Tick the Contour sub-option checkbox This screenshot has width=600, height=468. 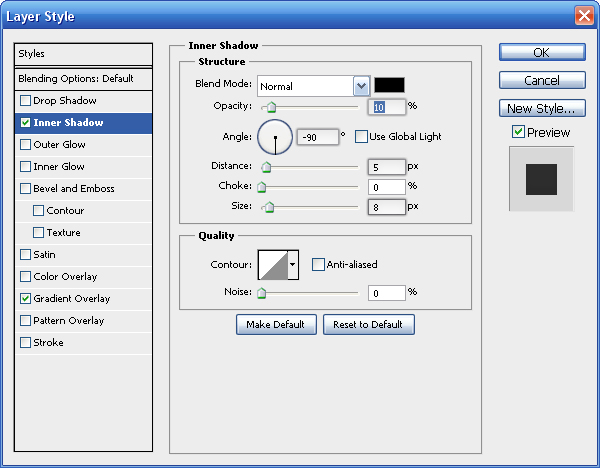[x=38, y=210]
